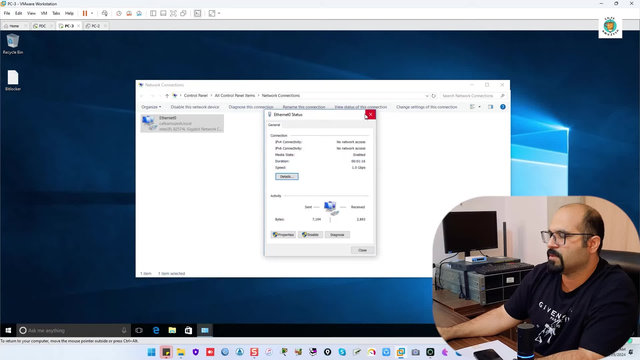Open the Snapshot Manager icon
640x360 pixels.
[139, 13]
